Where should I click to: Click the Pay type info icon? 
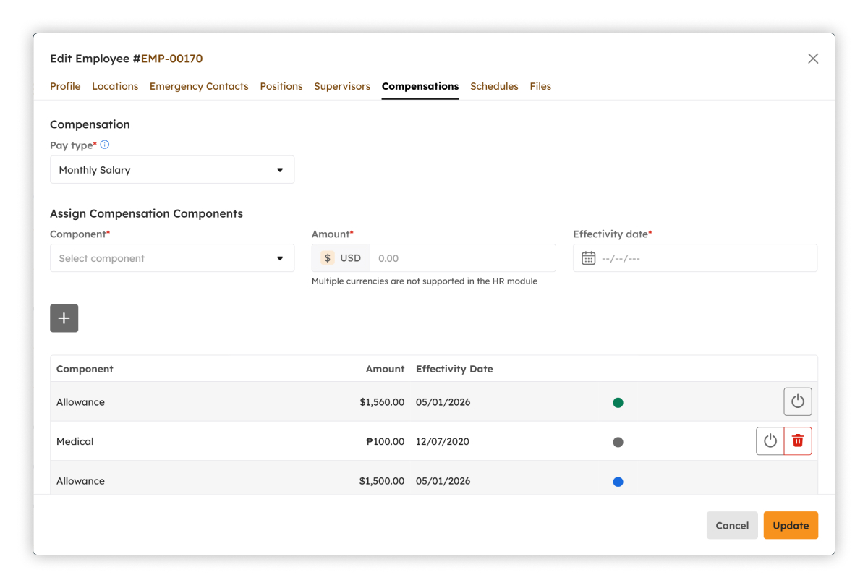tap(105, 145)
